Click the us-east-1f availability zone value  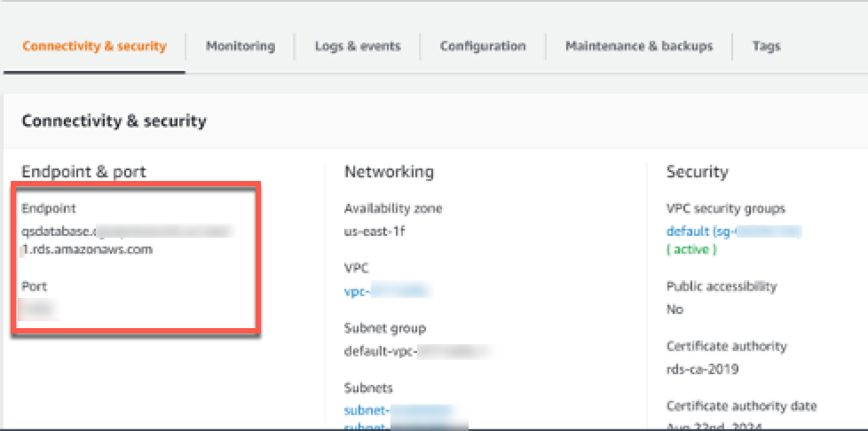(x=375, y=231)
